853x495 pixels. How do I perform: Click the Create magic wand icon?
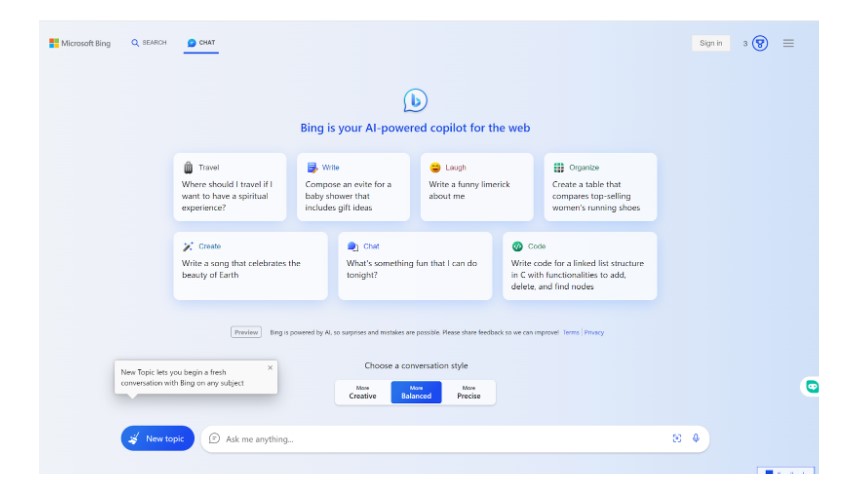(188, 246)
